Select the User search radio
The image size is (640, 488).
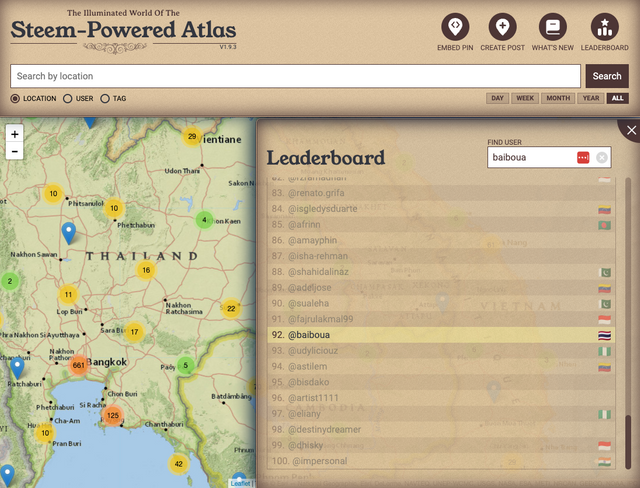tap(68, 98)
